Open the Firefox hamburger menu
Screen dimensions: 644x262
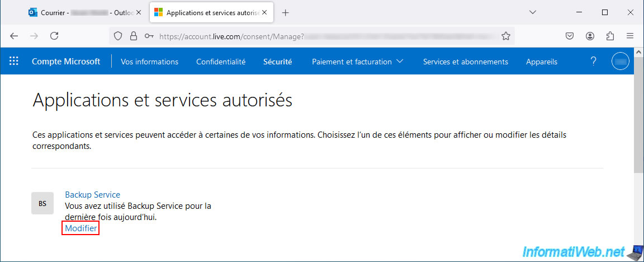pos(630,36)
